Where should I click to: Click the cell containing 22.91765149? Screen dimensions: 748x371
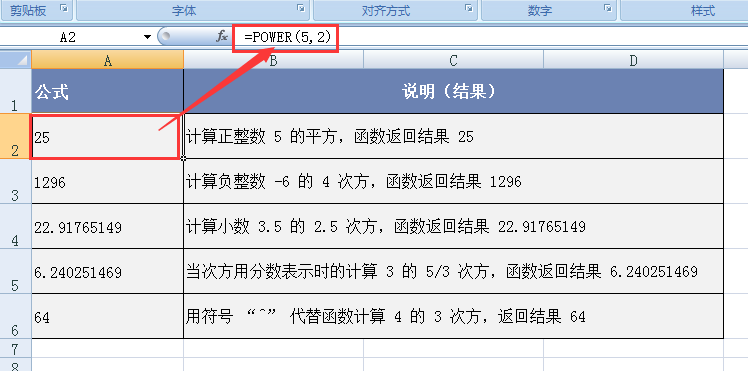click(108, 226)
